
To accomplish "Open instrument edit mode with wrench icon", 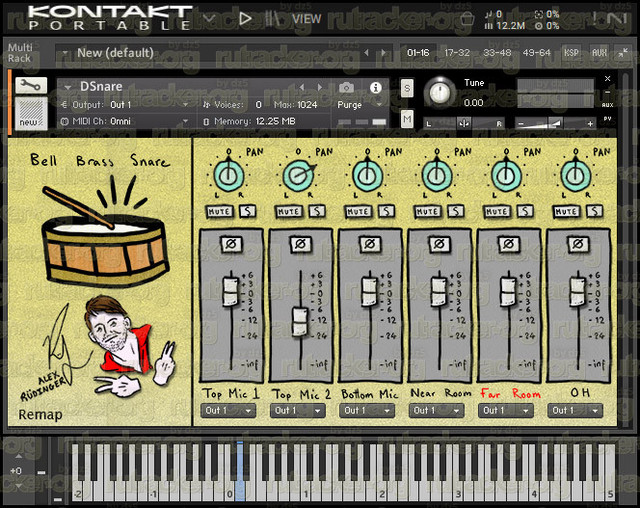I will pos(31,86).
